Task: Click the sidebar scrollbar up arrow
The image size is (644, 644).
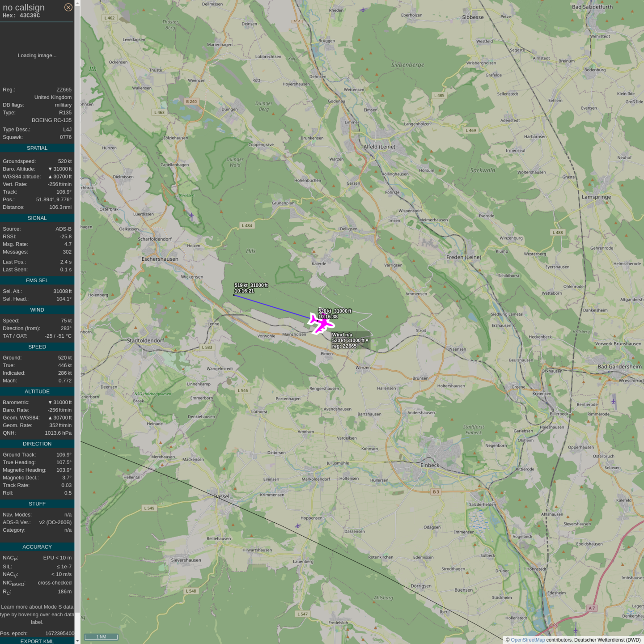Action: point(77,3)
